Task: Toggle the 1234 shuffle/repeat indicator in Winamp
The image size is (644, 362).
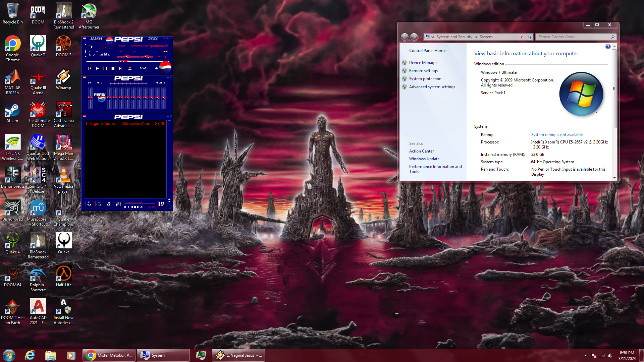Action: 143,68
